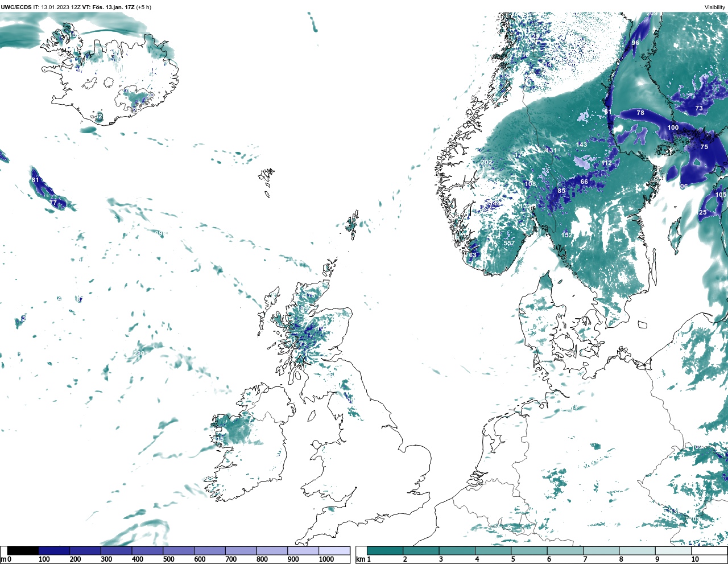The image size is (728, 564).
Task: Click the '77' visibility value on map
Action: [x=53, y=203]
